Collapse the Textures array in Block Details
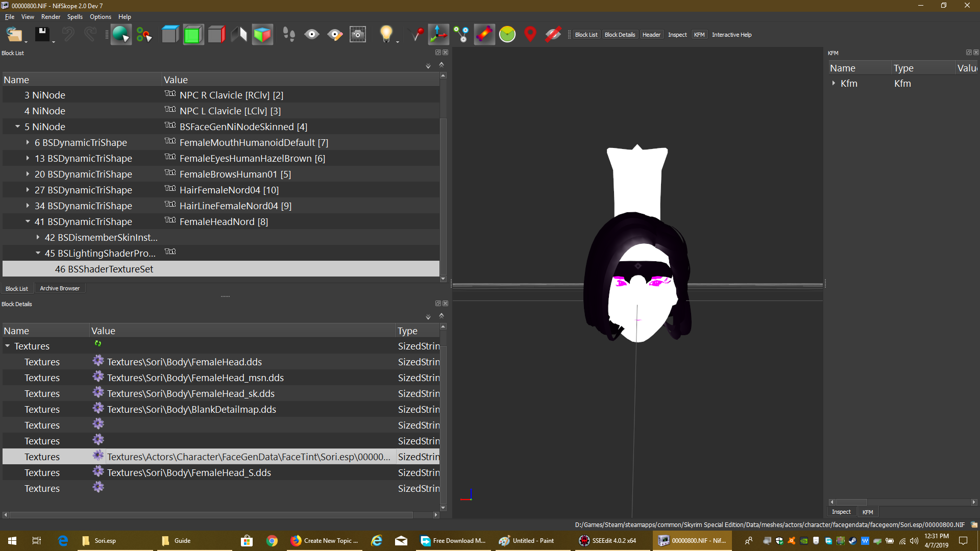Screen dimensions: 980x551 [x=7, y=346]
